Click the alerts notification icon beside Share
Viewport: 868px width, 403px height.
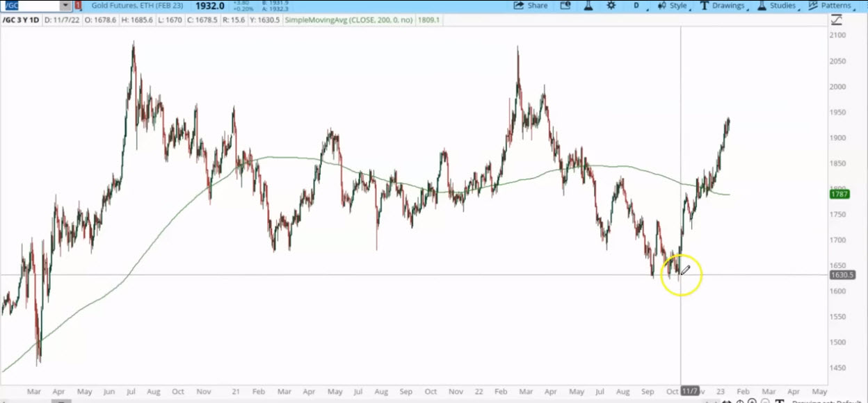pos(565,6)
